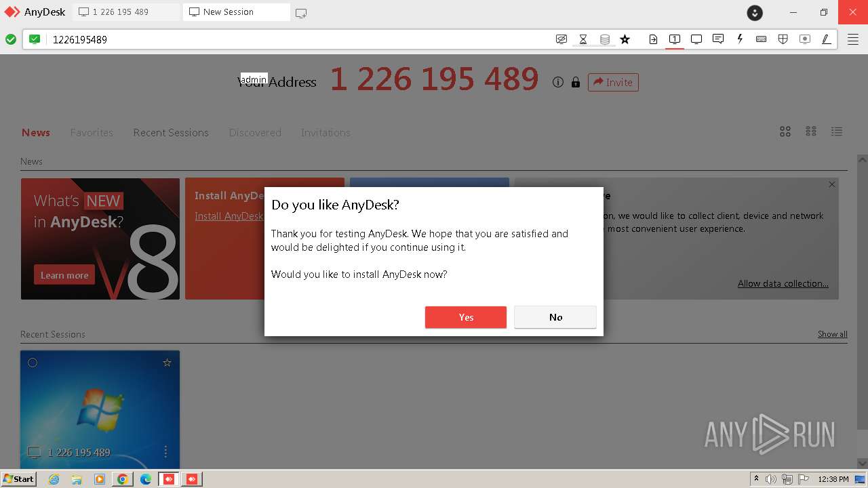
Task: Open the Invitations tab
Action: pyautogui.click(x=325, y=132)
